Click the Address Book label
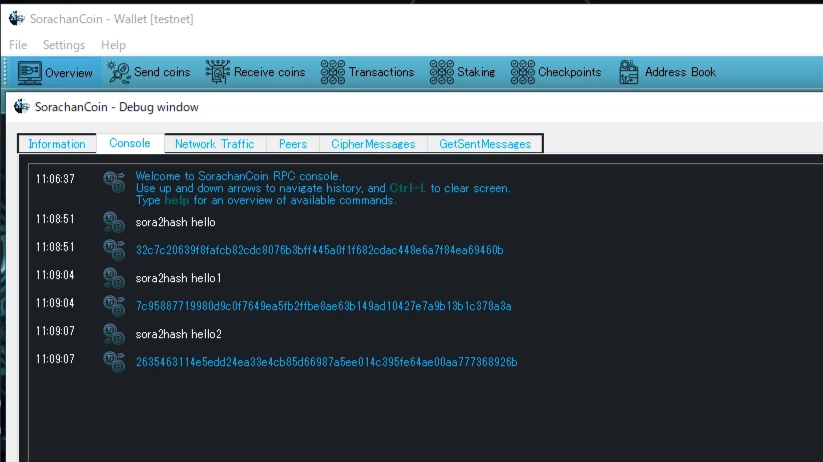This screenshot has width=823, height=462. [x=680, y=72]
